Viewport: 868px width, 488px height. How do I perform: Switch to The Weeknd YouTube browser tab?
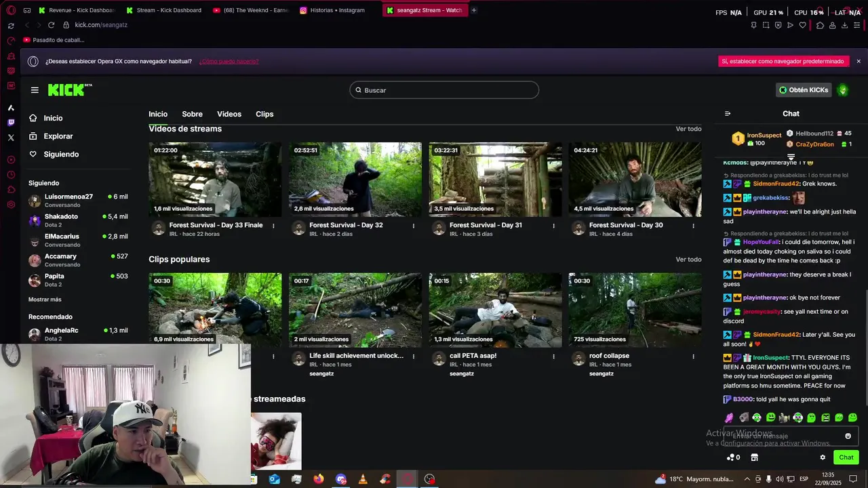[x=251, y=10]
